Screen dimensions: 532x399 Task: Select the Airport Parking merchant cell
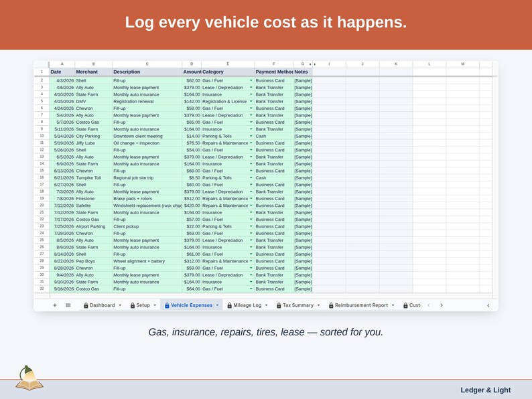tap(93, 226)
